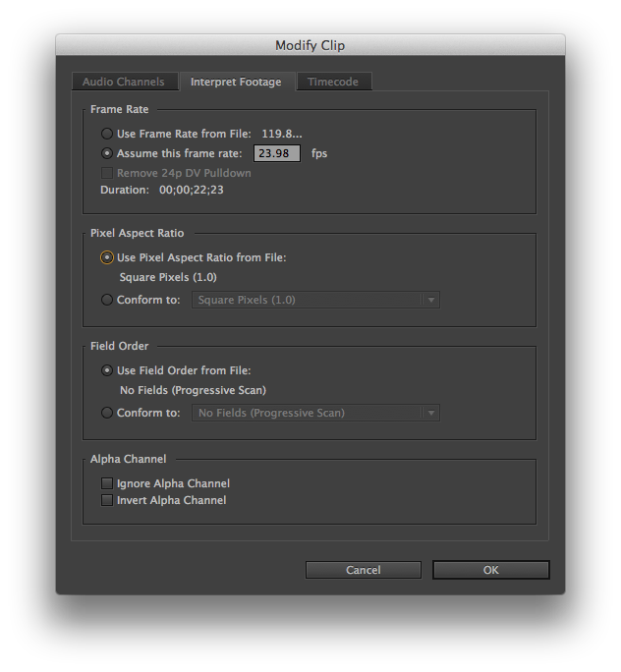Viewport: 621px width, 672px height.
Task: Toggle Remove 24p DV Pulldown checkbox
Action: pyautogui.click(x=107, y=173)
